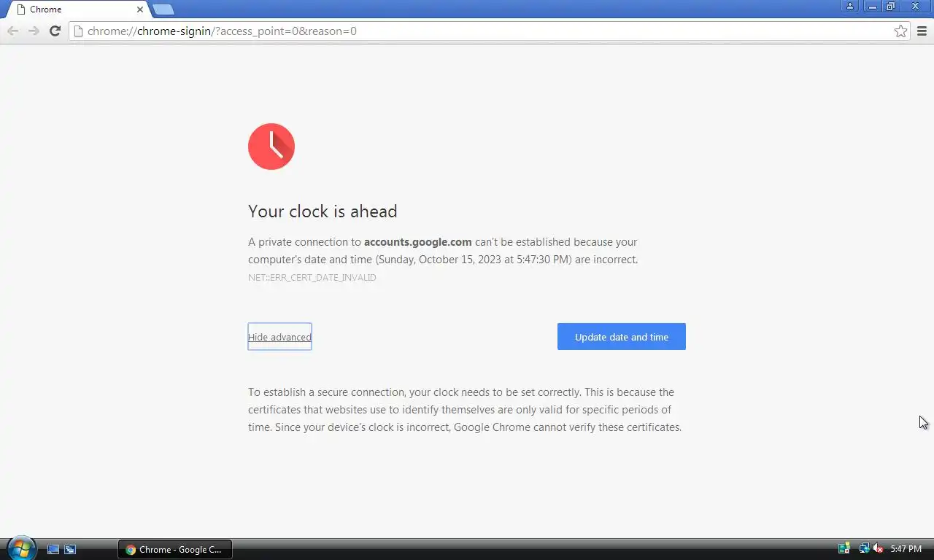The height and width of the screenshot is (560, 934).
Task: Click the green system tray icon
Action: 844,548
